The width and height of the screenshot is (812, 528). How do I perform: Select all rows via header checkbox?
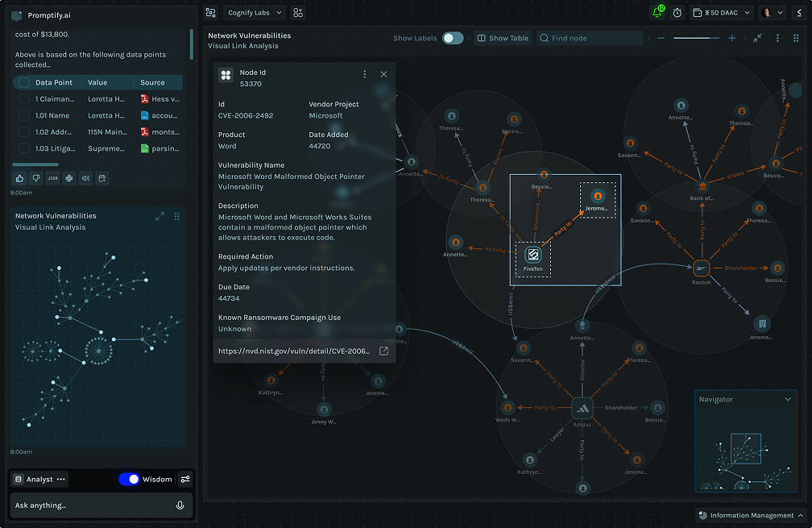pos(24,82)
